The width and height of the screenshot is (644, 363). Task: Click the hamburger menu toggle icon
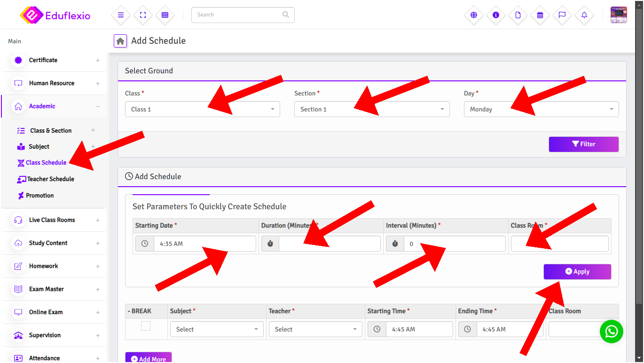[121, 15]
